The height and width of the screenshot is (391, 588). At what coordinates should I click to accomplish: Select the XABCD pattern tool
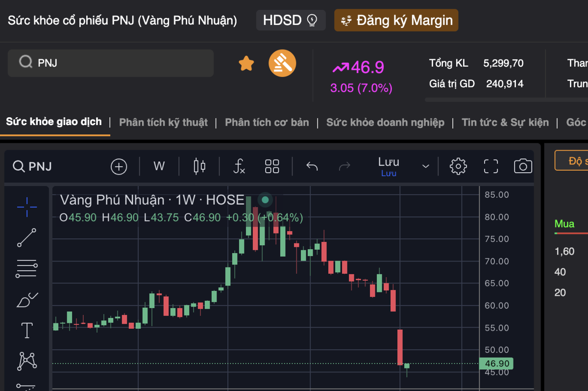tap(27, 361)
